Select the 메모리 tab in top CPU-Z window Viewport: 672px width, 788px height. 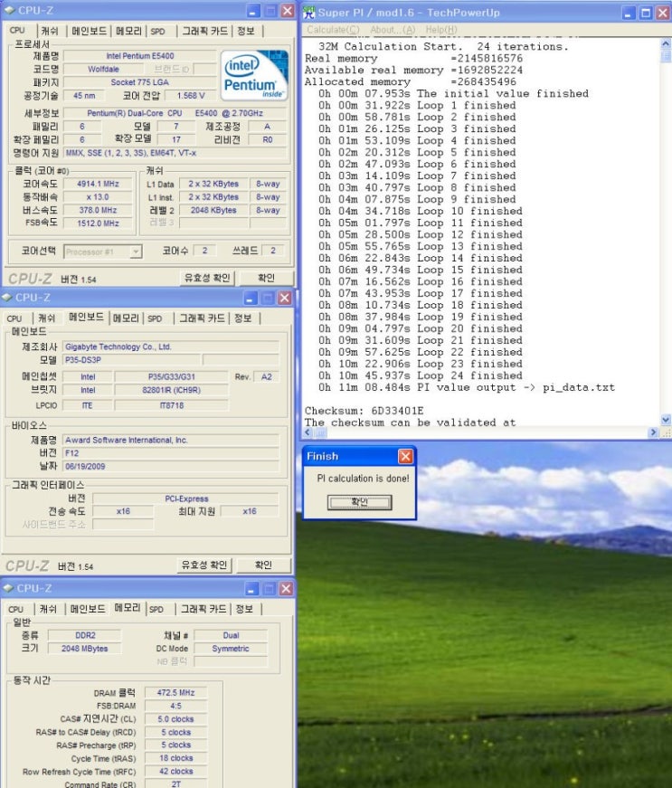[128, 31]
